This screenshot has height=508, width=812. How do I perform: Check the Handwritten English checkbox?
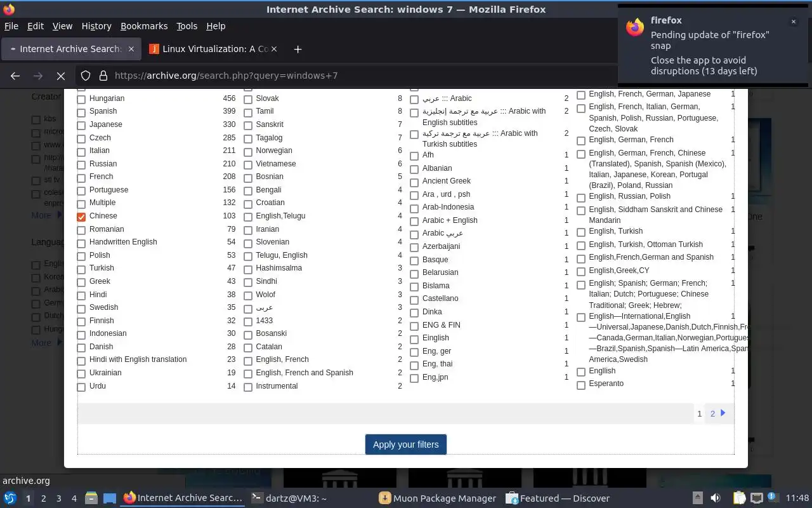pos(81,243)
